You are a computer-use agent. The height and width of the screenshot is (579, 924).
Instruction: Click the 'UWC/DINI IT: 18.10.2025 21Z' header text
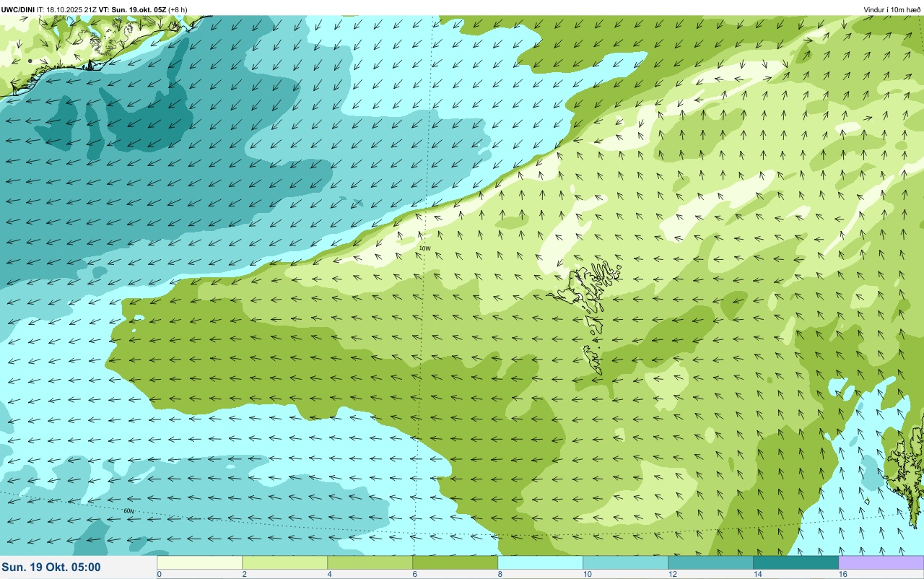point(49,9)
